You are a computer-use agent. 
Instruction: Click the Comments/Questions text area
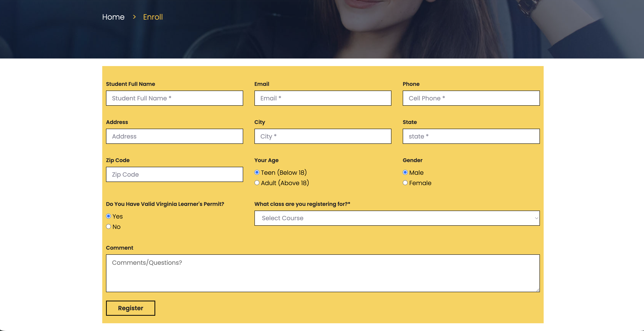[x=323, y=273]
